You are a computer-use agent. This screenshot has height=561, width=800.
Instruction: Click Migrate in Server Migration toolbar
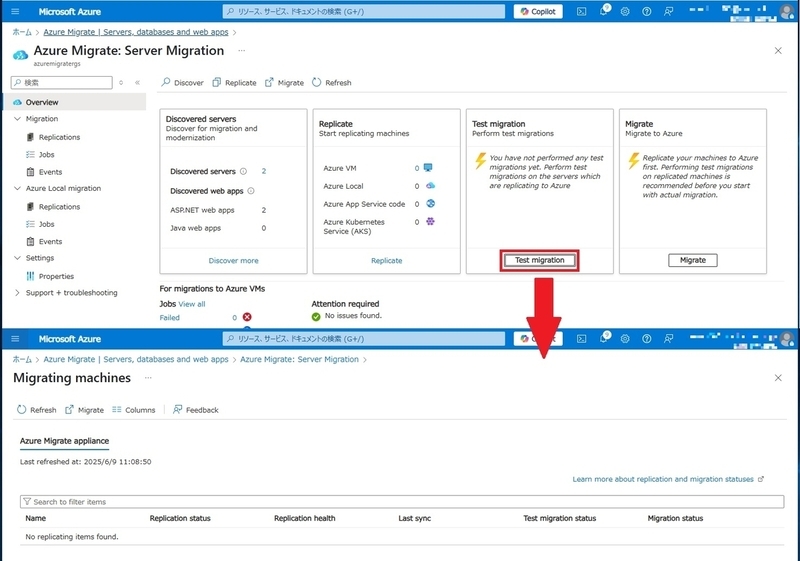tap(284, 83)
